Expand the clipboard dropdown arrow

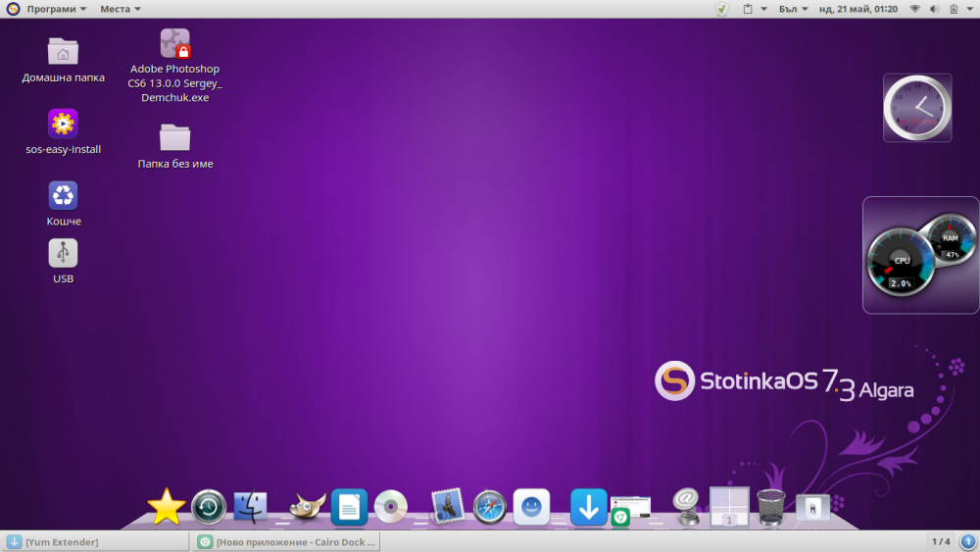pyautogui.click(x=763, y=9)
